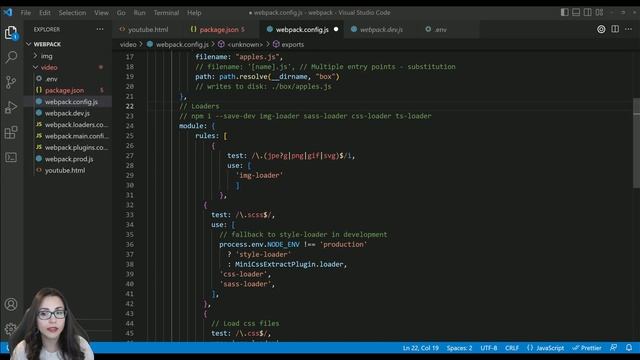Click CRLF end of line status item
Screen dimensions: 640x360
tap(512, 348)
